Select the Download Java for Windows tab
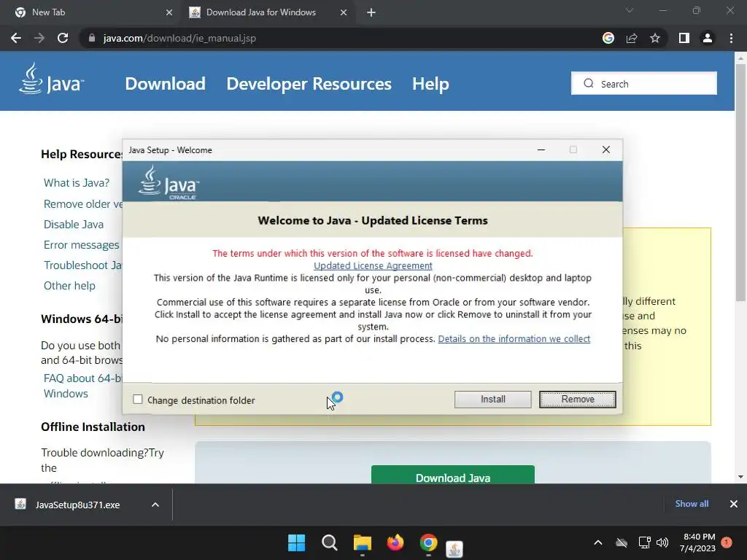 point(268,13)
